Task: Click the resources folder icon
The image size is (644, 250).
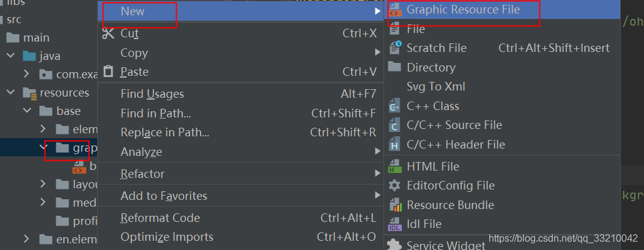Action: click(29, 93)
